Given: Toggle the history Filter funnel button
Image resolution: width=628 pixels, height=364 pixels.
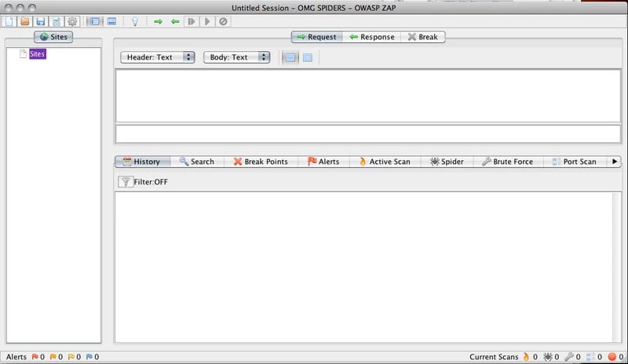Looking at the screenshot, I should 126,182.
